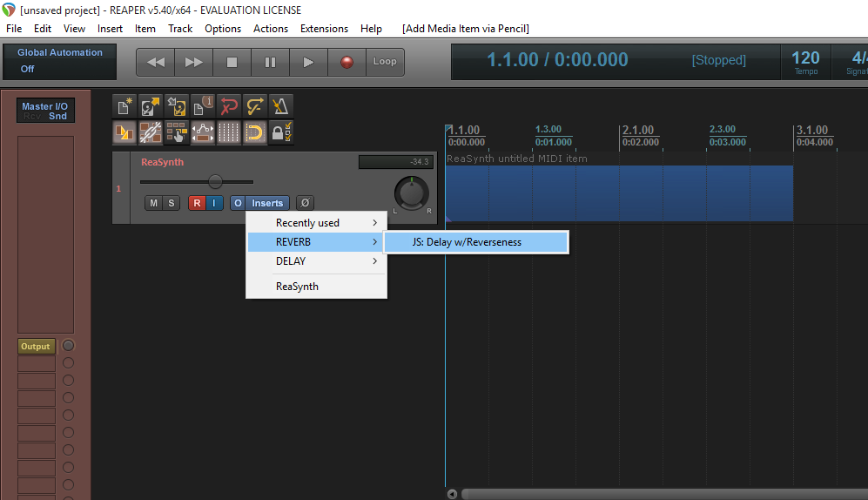Skip forward to project end
The width and height of the screenshot is (868, 500).
tap(194, 62)
